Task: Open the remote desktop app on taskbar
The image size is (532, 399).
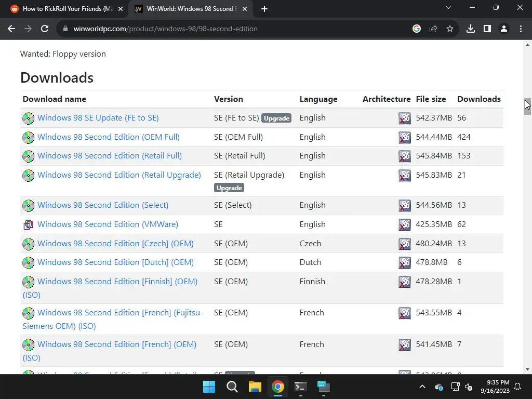Action: click(x=323, y=387)
